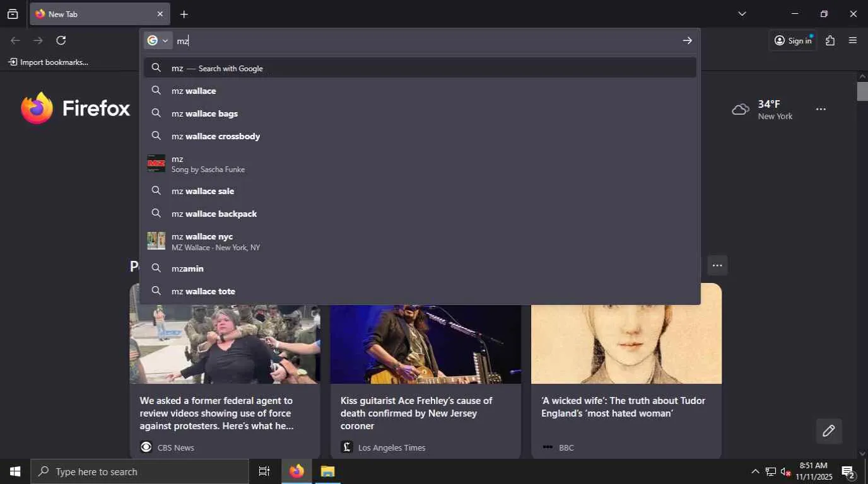Select the 'mz wallace sale' suggestion
Viewport: 868px width, 484px height.
420,191
